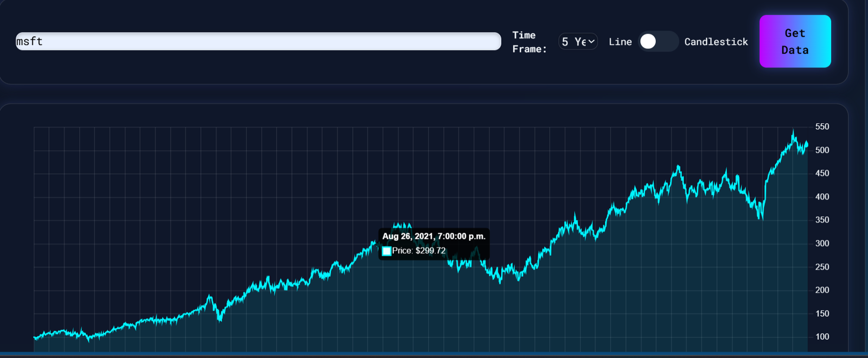Click the 300 y-axis label

click(x=822, y=244)
